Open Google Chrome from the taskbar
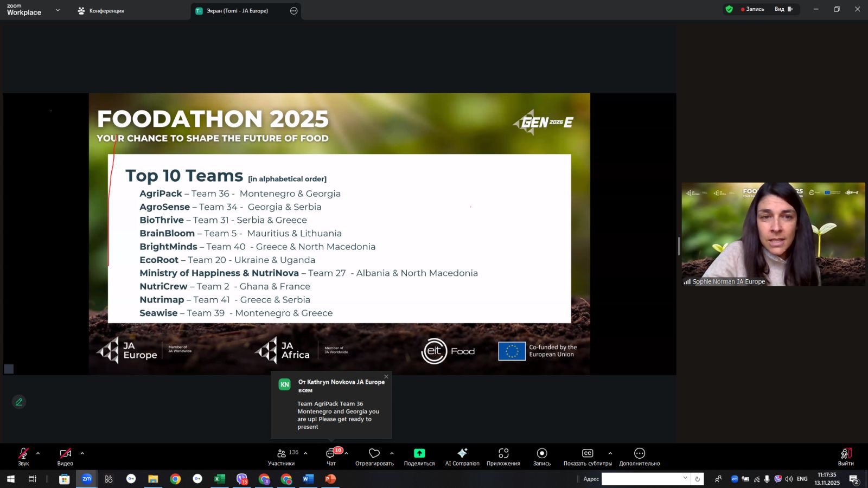 point(175,479)
